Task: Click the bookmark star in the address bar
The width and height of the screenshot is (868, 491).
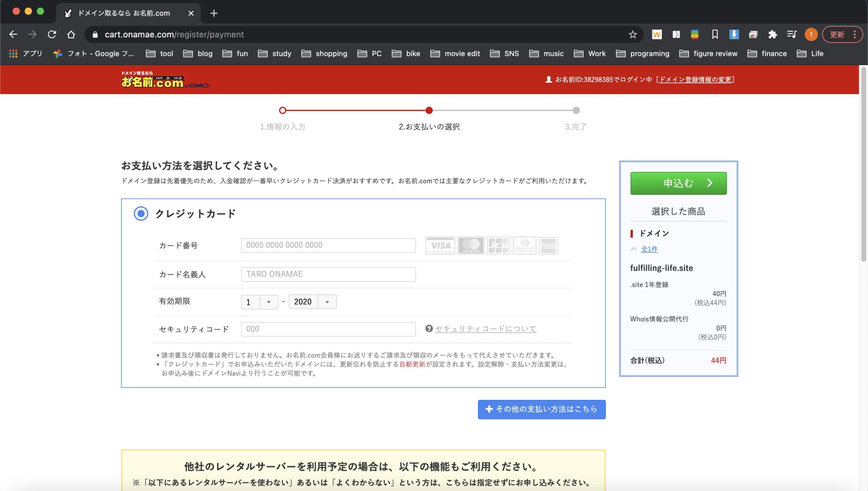Action: [632, 34]
